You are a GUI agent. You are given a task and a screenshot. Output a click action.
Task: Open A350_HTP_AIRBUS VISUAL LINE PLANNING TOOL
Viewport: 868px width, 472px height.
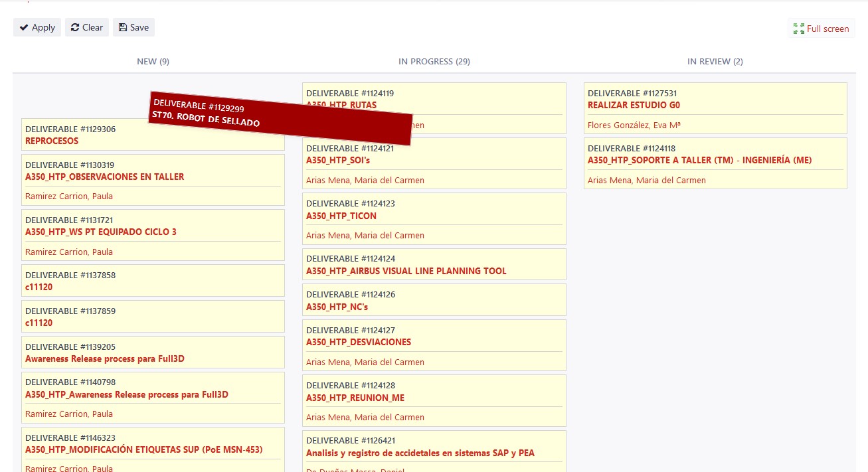point(406,271)
